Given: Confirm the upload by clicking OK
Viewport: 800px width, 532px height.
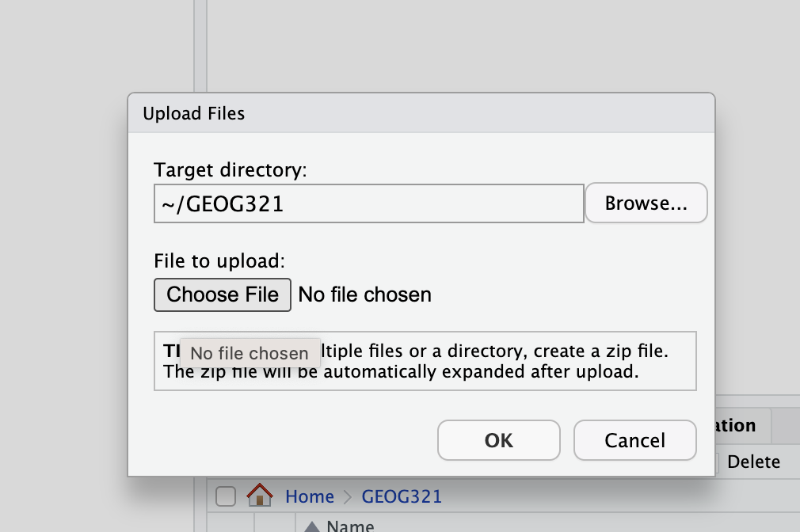Looking at the screenshot, I should coord(498,440).
